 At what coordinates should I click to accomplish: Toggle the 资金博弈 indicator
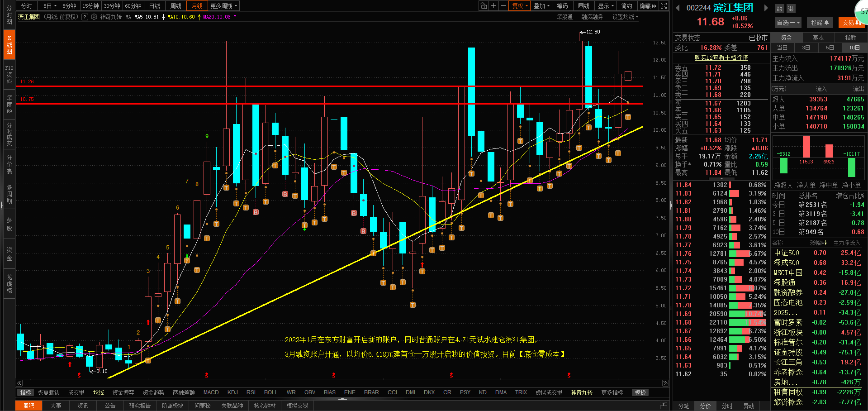[x=123, y=392]
